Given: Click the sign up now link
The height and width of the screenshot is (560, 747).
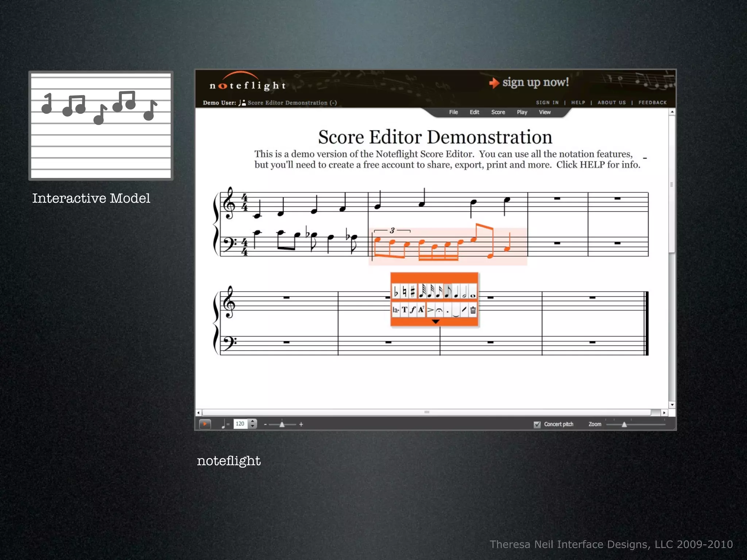Looking at the screenshot, I should tap(535, 82).
